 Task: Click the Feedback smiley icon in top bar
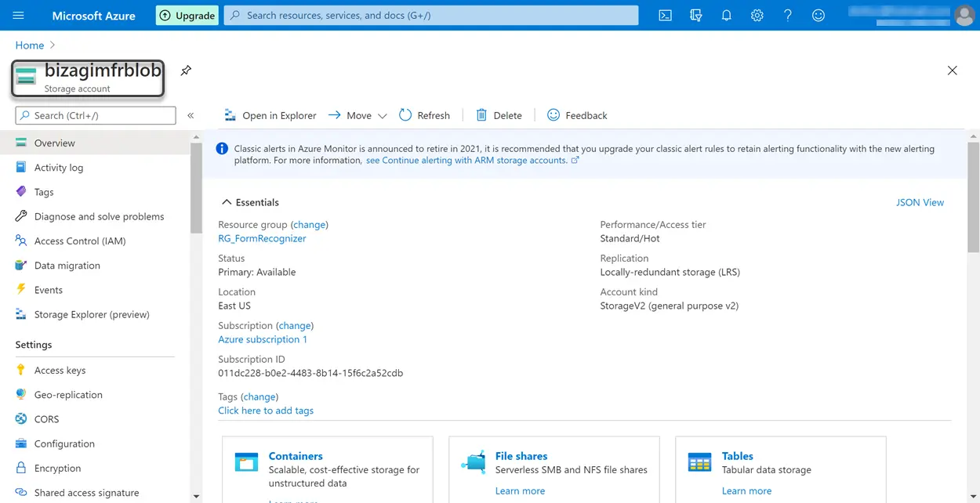point(818,15)
